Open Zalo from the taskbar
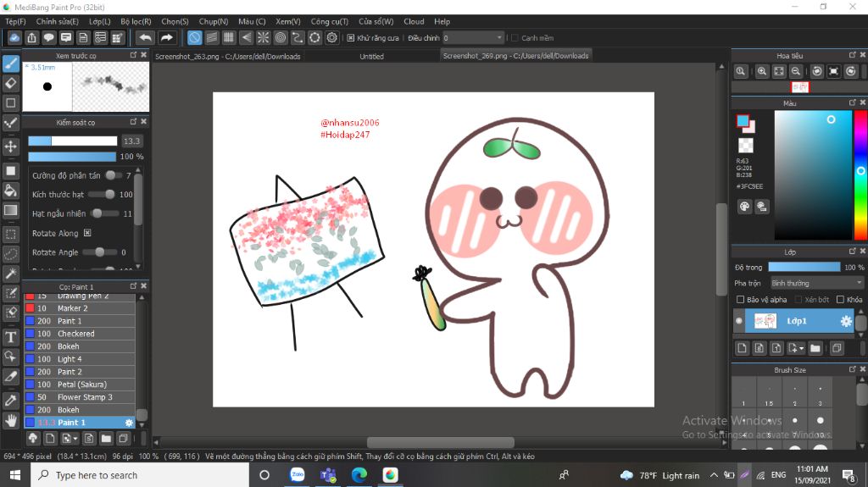This screenshot has height=487, width=868. point(298,475)
